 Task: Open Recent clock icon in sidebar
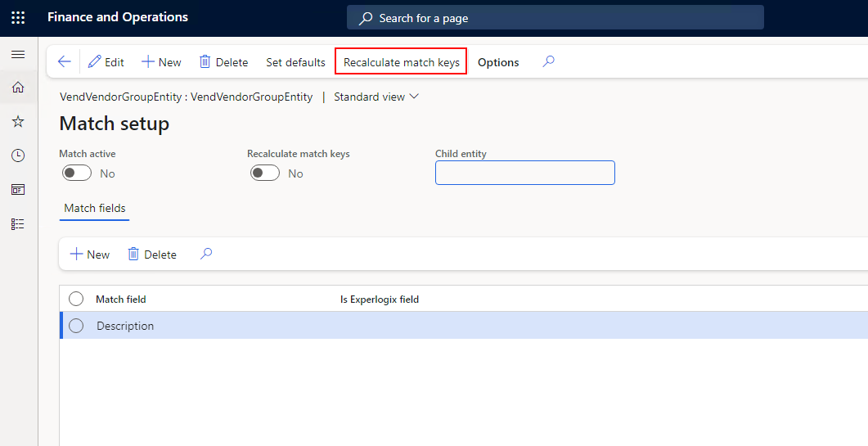tap(18, 155)
